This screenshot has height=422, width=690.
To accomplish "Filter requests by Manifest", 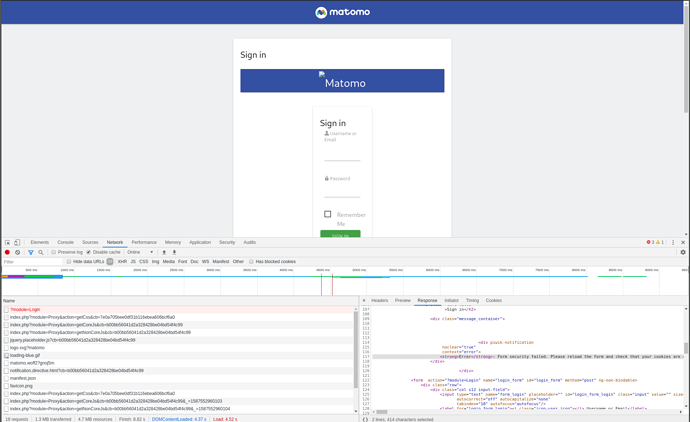I will point(221,261).
